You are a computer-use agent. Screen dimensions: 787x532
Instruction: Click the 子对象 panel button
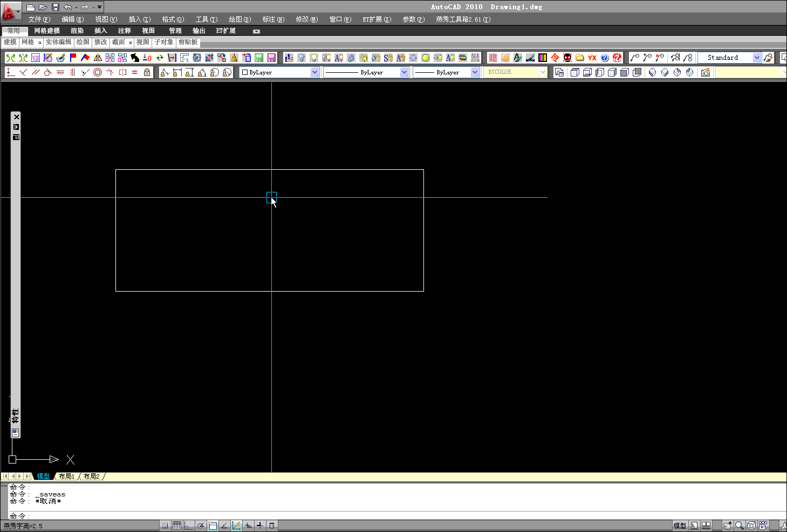pos(164,43)
